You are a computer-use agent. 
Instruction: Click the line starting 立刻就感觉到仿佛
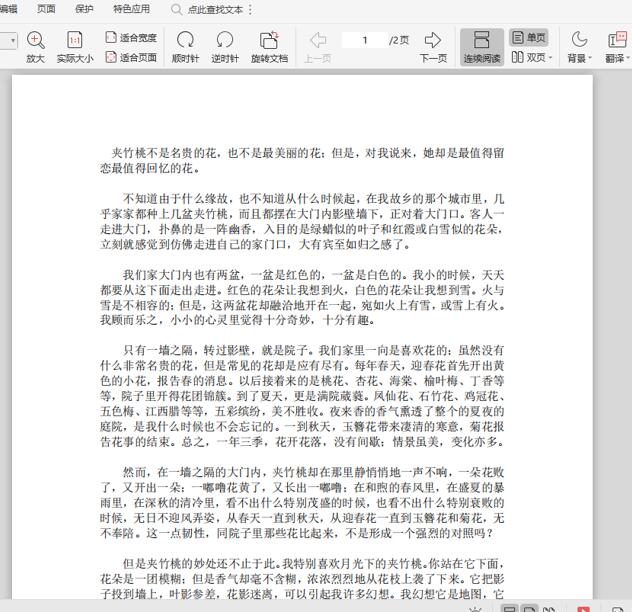(255, 245)
